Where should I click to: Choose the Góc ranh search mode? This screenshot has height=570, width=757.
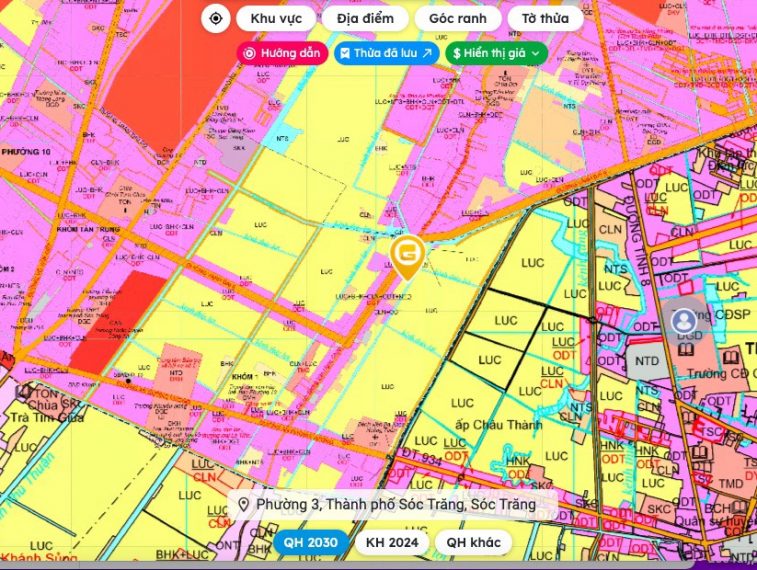(457, 19)
